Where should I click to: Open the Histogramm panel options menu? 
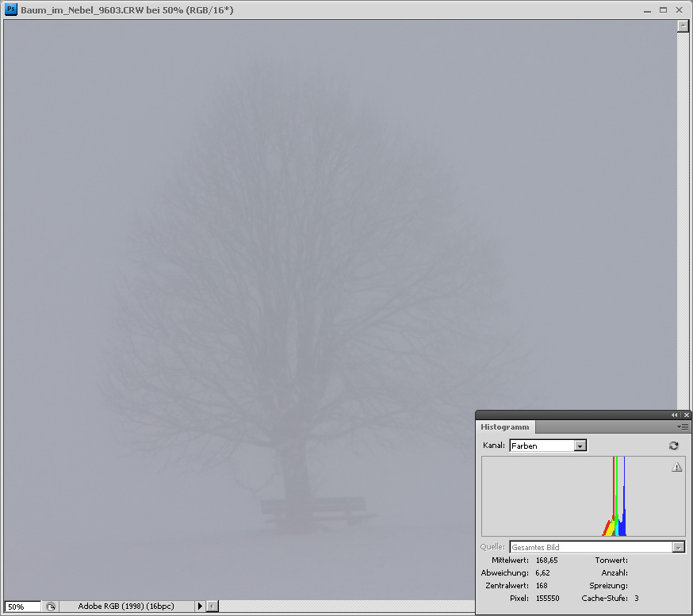click(x=683, y=427)
